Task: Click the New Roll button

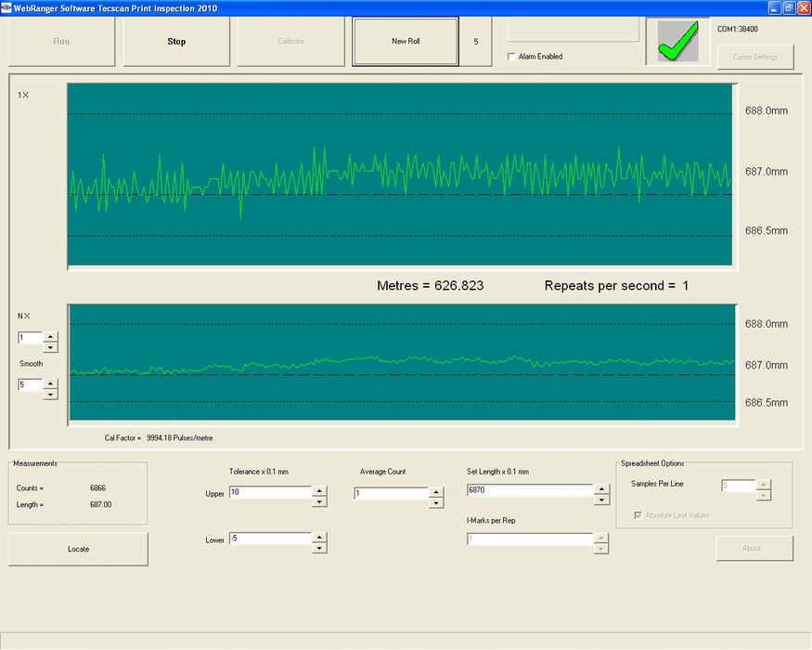Action: coord(406,41)
